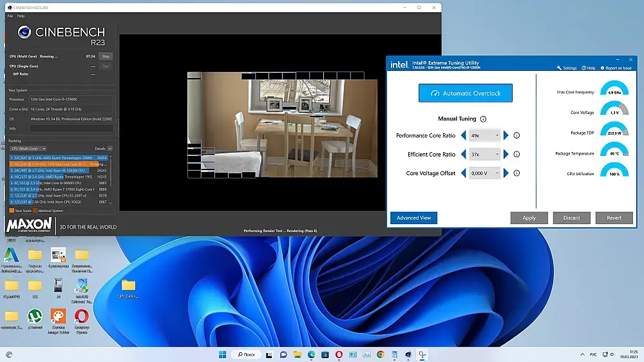
Task: Launch Microsoft Edge from the taskbar
Action: coord(311,355)
